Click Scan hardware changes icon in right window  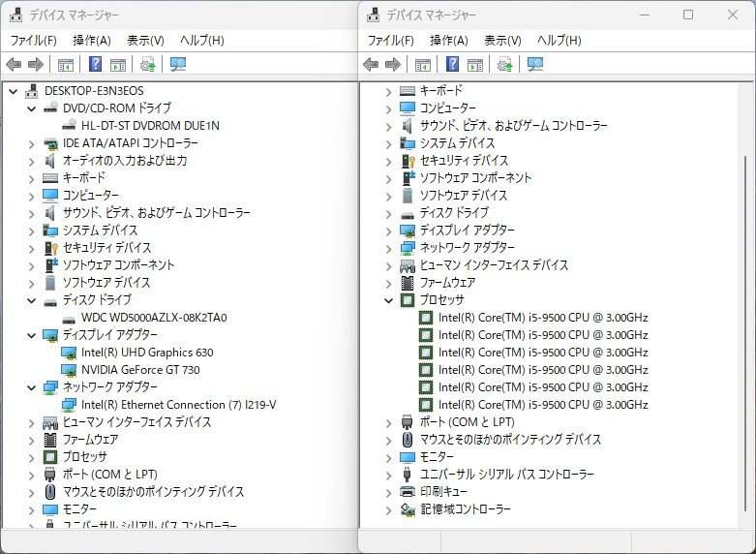pos(535,64)
